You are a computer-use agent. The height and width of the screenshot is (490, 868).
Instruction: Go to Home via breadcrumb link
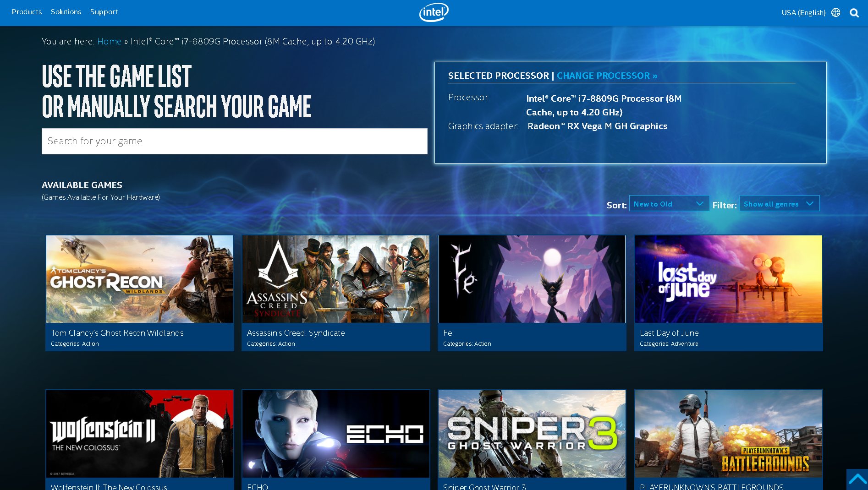(109, 41)
